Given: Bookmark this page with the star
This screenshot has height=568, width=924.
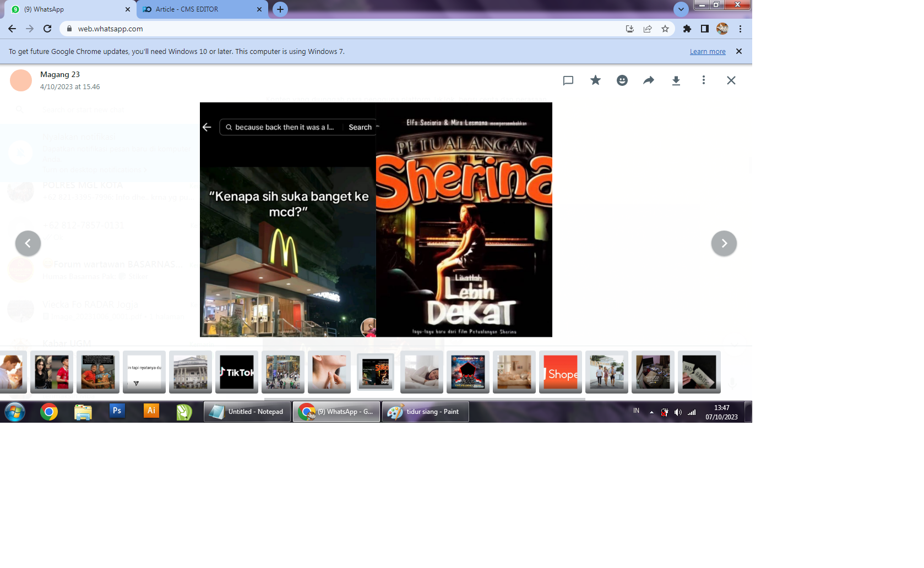Looking at the screenshot, I should 665,29.
